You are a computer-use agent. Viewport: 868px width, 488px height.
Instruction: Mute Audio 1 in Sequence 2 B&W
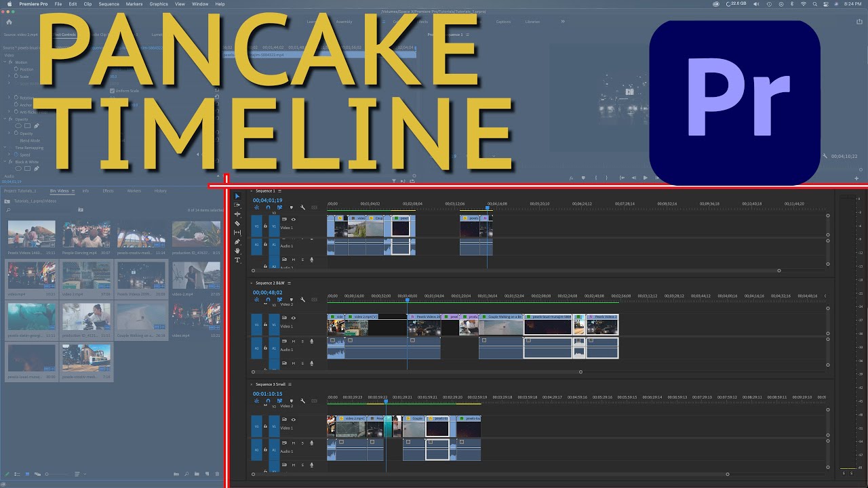(294, 341)
